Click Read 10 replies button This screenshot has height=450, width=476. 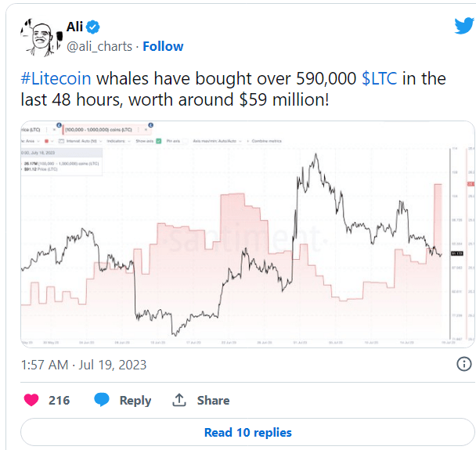click(247, 433)
